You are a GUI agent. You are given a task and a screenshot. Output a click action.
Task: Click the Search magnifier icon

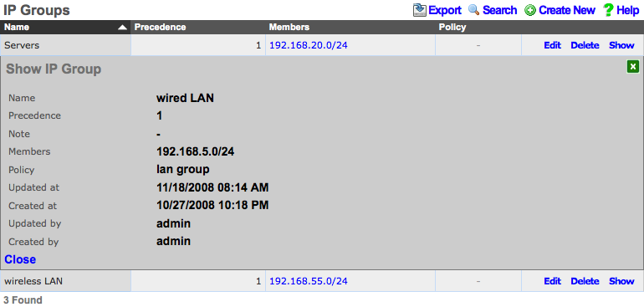click(474, 10)
